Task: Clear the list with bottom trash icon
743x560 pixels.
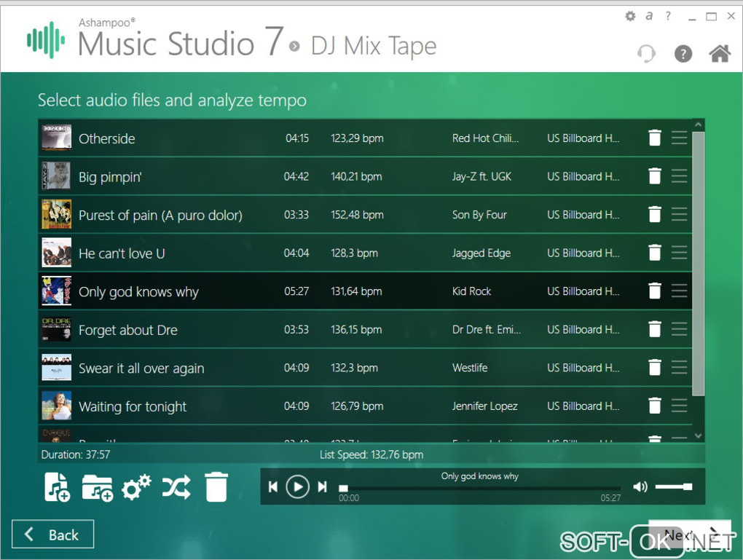Action: pos(216,487)
